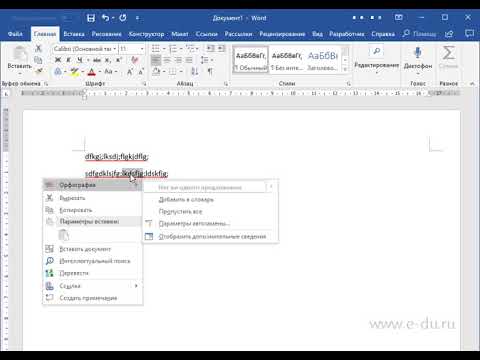
Task: Select the Format Painter brush icon
Action: click(x=39, y=71)
